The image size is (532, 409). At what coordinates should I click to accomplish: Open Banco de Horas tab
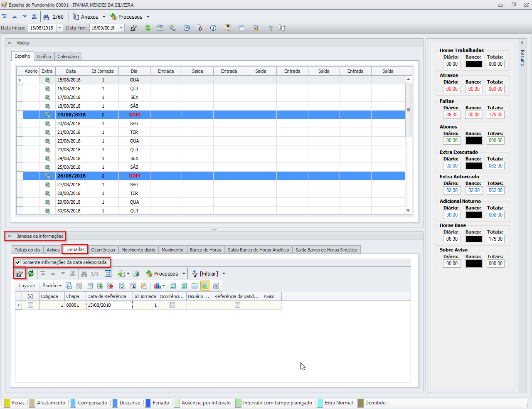[x=206, y=250]
